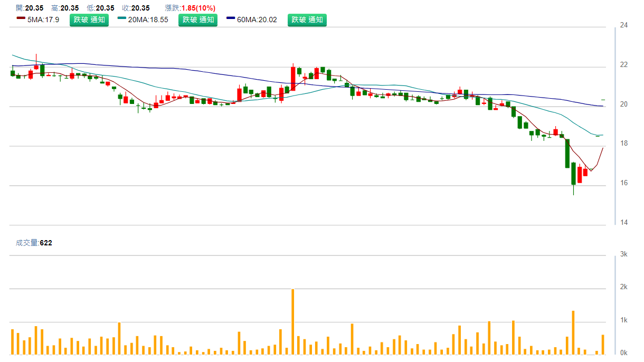The image size is (644, 362).
Task: Click the large red candlestick near 22
Action: click(293, 78)
